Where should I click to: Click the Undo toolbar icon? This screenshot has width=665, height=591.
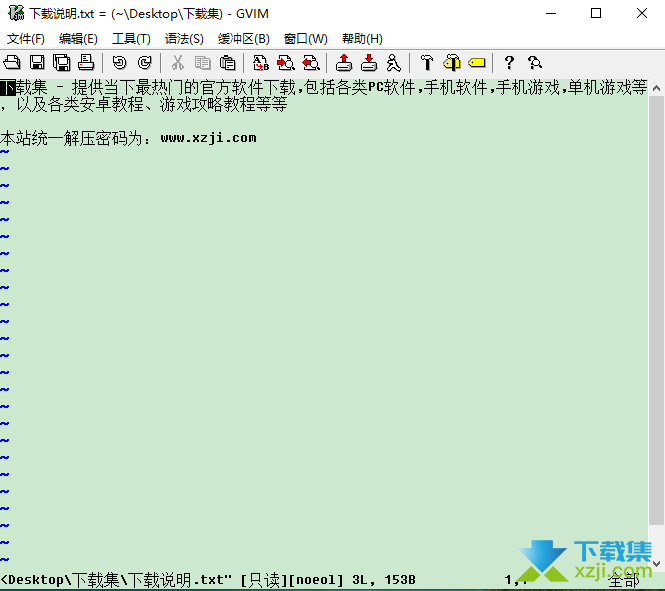click(120, 63)
